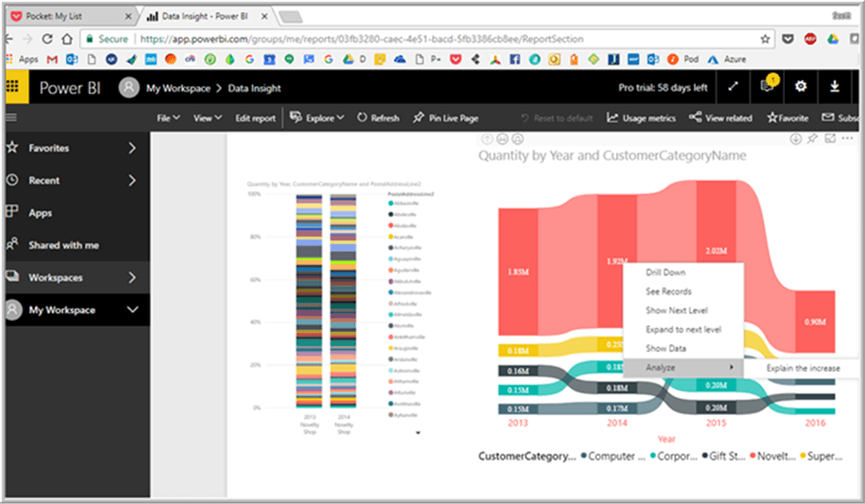This screenshot has height=504, width=865.
Task: Open Analyze submenu in context menu
Action: click(x=683, y=368)
